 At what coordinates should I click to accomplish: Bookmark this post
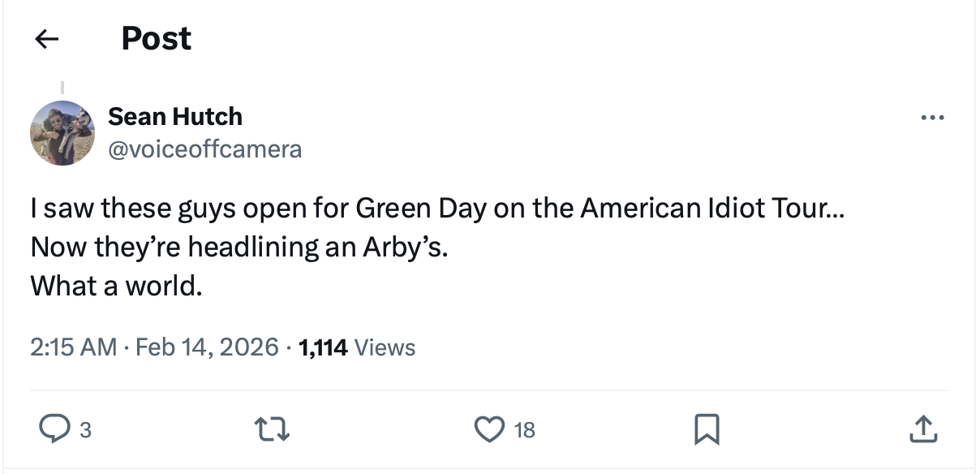[x=706, y=429]
